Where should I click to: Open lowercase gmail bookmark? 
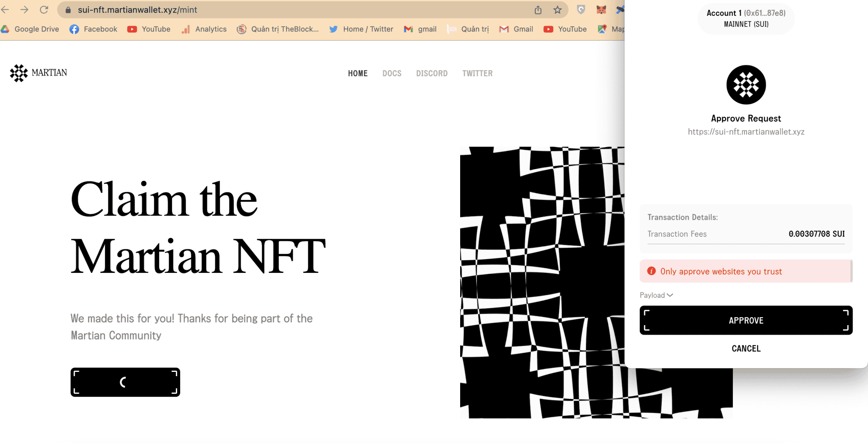(420, 29)
